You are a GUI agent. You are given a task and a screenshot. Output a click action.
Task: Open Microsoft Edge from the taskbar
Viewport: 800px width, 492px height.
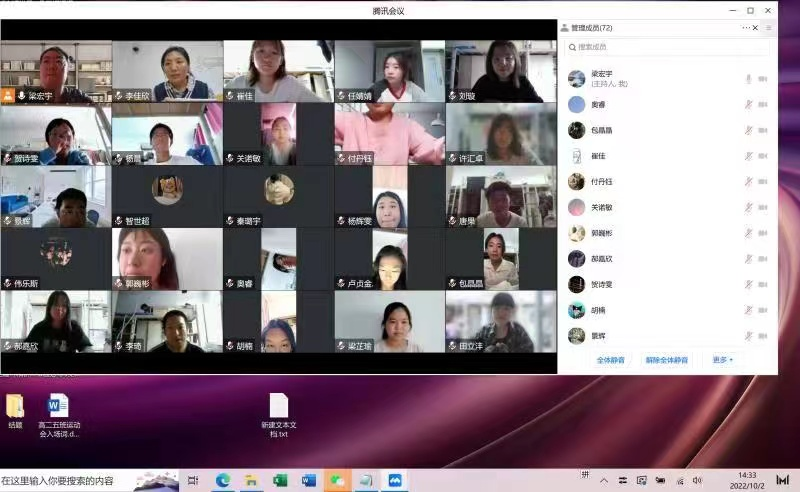(x=223, y=480)
